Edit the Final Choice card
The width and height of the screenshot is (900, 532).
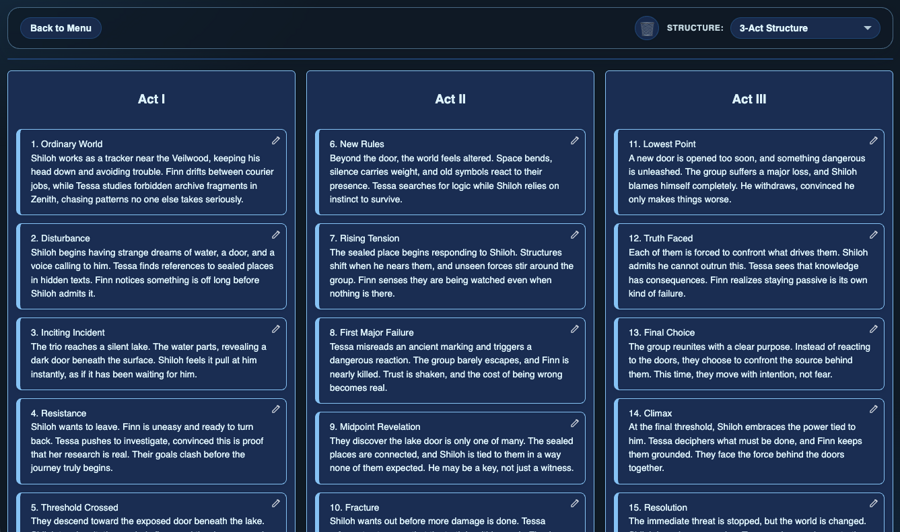[x=874, y=329]
